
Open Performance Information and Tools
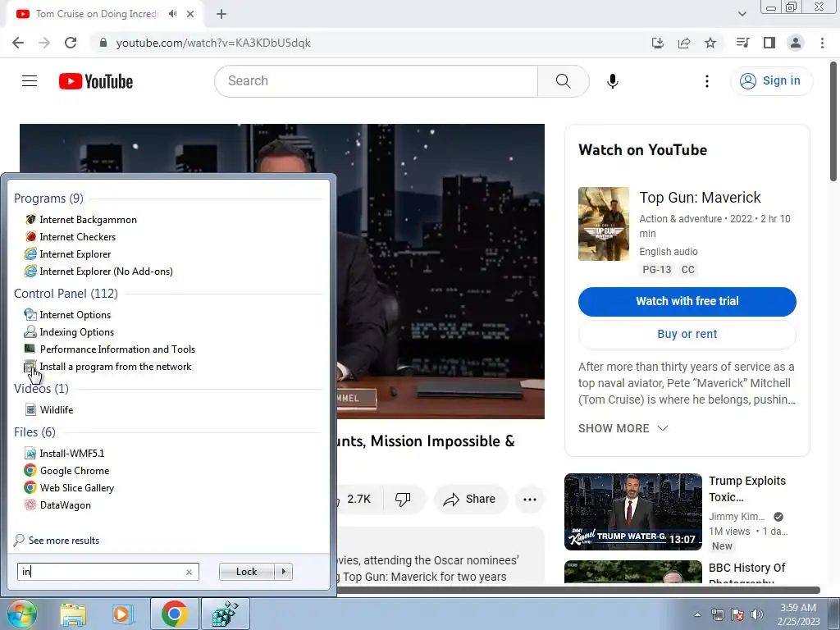click(x=117, y=349)
